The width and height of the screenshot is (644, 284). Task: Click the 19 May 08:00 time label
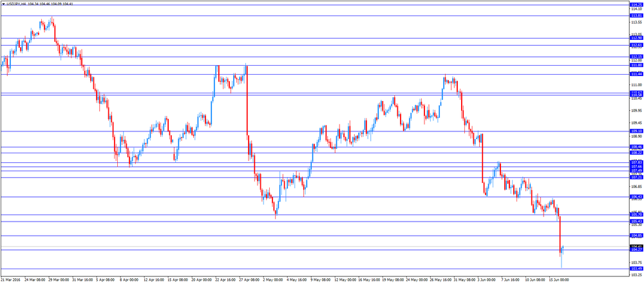tap(392, 280)
